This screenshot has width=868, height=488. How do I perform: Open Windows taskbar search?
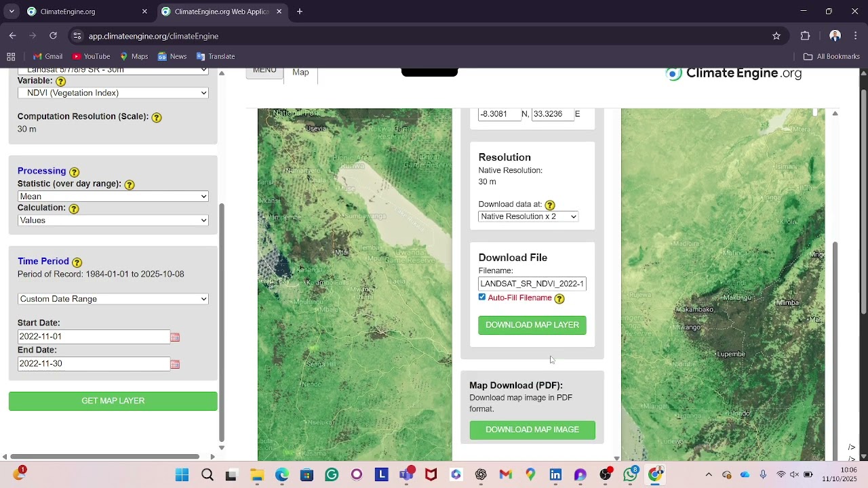207,474
